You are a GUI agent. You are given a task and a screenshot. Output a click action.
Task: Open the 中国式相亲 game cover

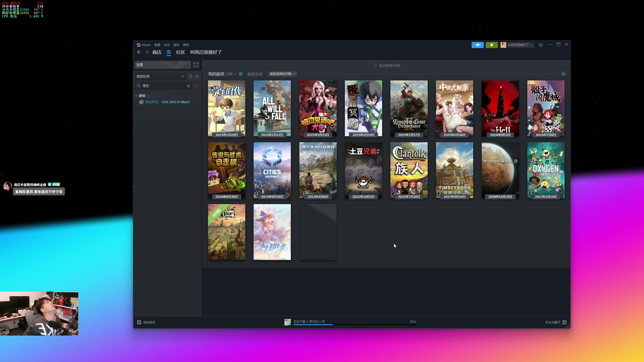pos(455,109)
